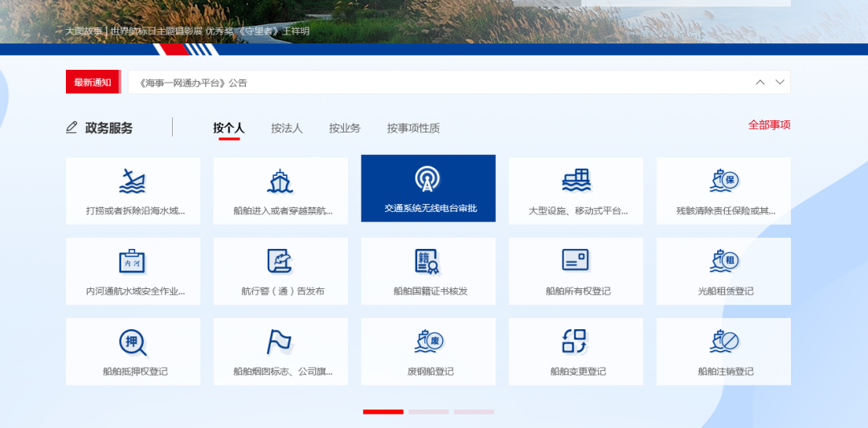Click the 打捞或者拆除沿海水域 label text
The height and width of the screenshot is (428, 868).
click(x=135, y=210)
